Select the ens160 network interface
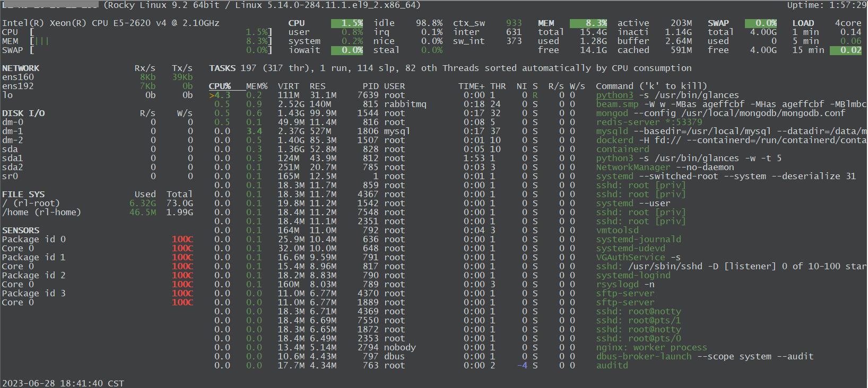This screenshot has height=388, width=868. [18, 77]
